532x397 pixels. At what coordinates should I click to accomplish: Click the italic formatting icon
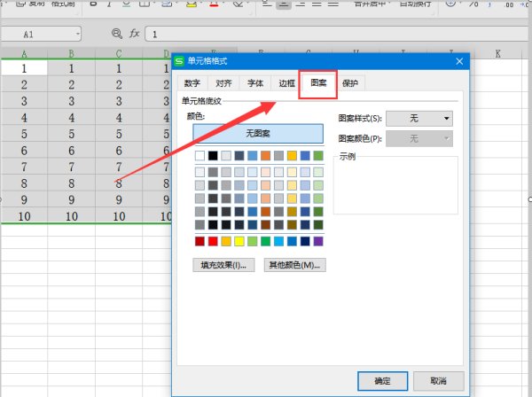click(109, 4)
